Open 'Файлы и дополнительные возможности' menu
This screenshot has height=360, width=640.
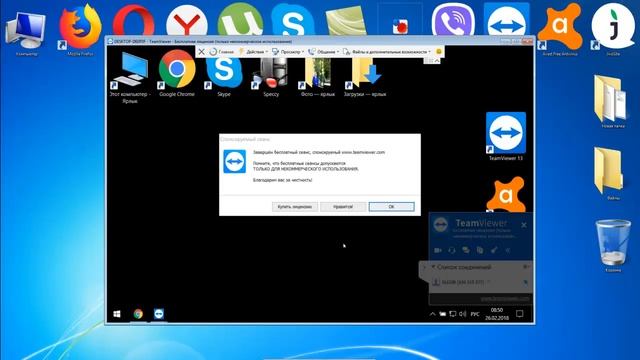[x=387, y=52]
